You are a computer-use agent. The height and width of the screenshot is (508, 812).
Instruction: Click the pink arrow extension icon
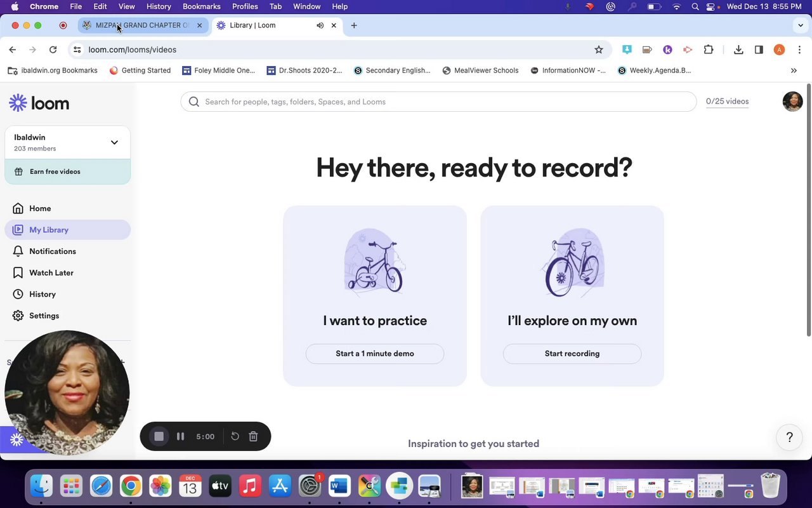click(688, 50)
